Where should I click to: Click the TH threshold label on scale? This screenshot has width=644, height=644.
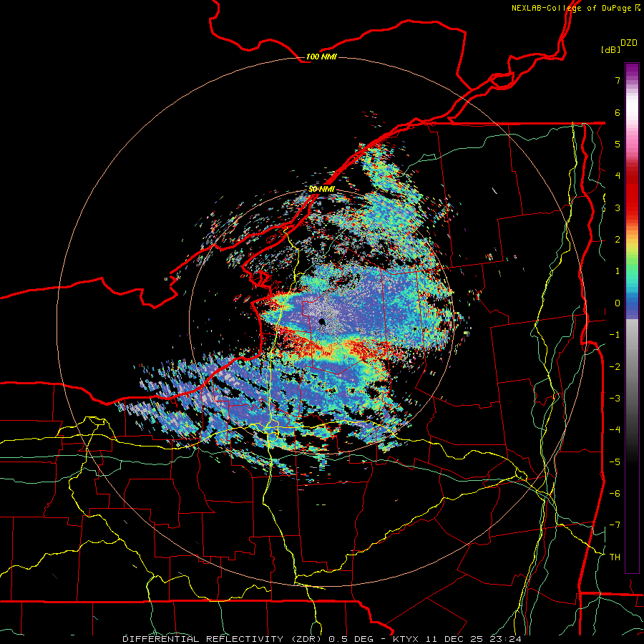pos(615,557)
